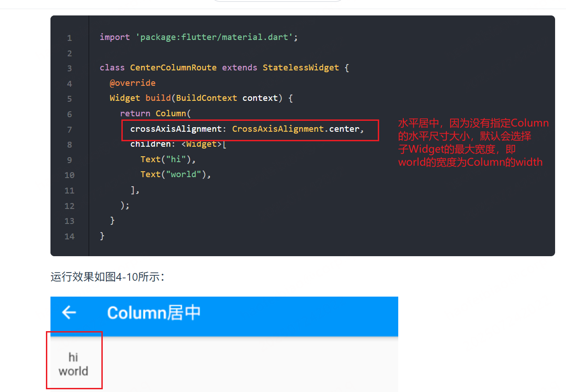Click the crossAxisAlignment property name
Screen dimensions: 566x392
point(176,129)
